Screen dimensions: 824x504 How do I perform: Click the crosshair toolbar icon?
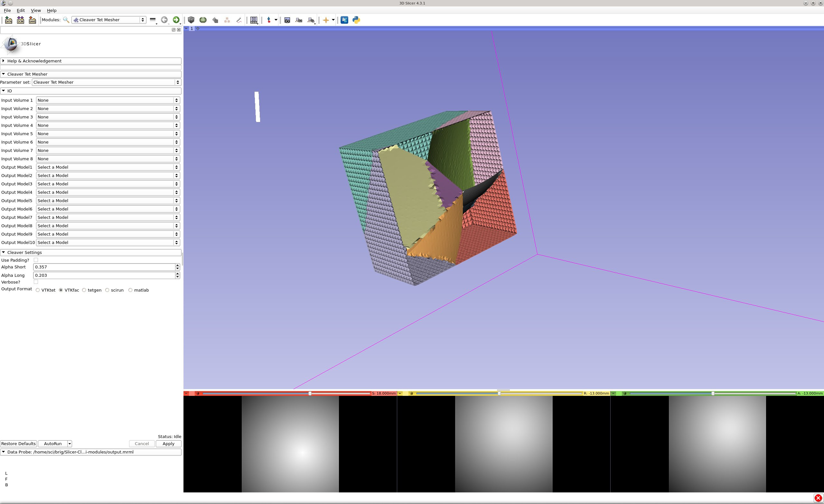coord(326,20)
